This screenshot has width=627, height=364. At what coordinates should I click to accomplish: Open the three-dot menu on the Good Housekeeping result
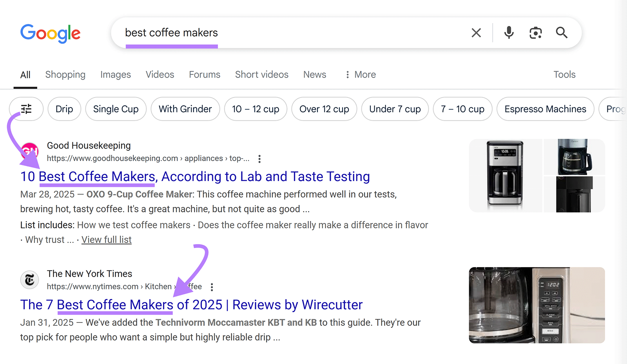pos(259,158)
